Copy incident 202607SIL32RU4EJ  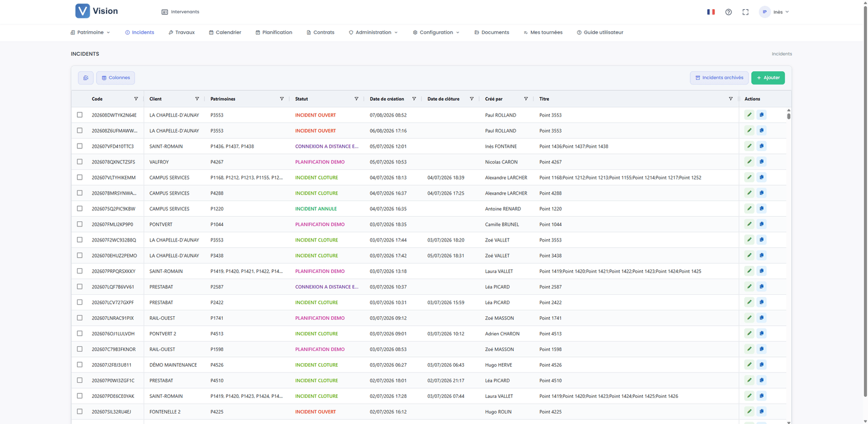[762, 412]
